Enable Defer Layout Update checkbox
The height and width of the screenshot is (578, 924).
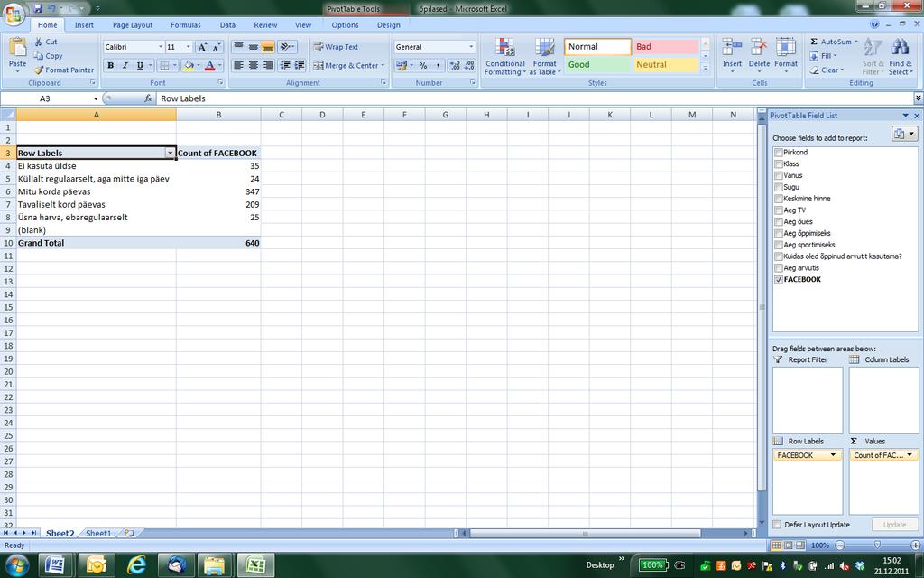[x=777, y=525]
